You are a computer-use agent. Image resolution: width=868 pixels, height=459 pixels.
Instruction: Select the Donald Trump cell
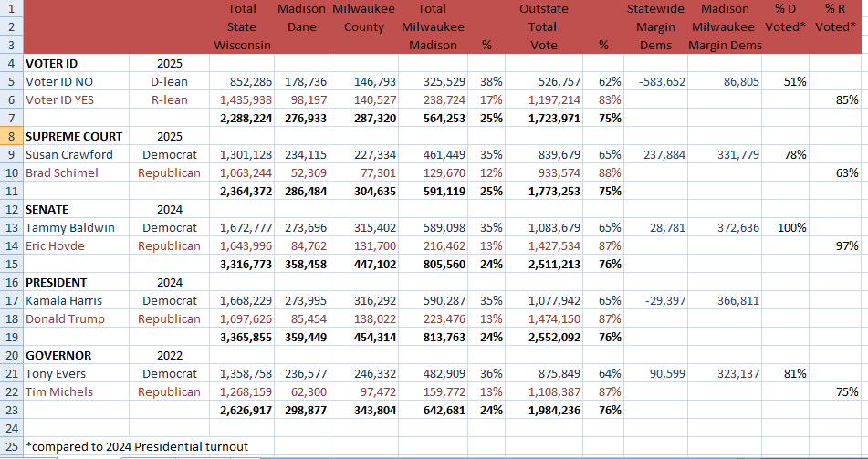click(x=77, y=318)
